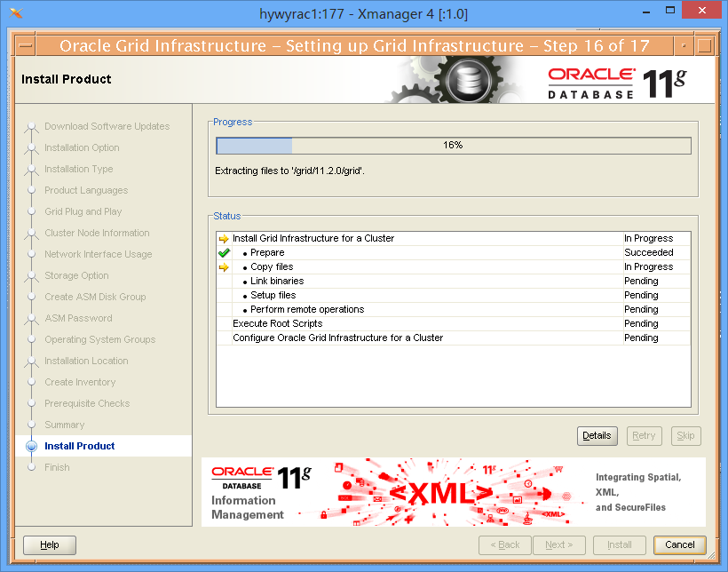Click the Oracle Database 11g header logo

click(617, 83)
